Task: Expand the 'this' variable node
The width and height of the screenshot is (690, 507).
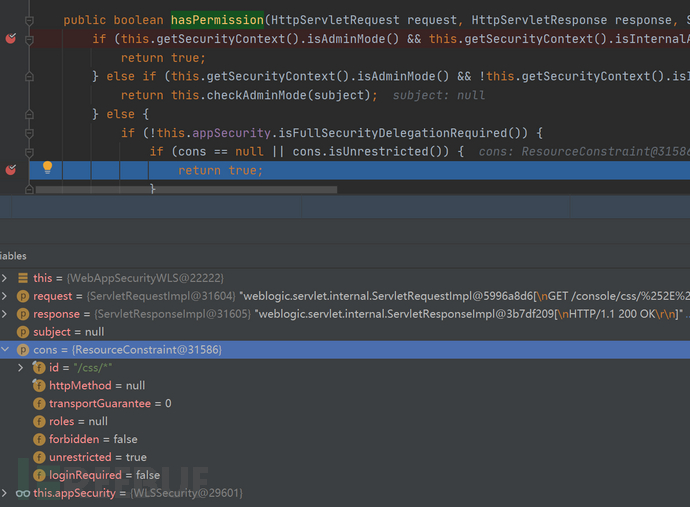Action: point(4,278)
